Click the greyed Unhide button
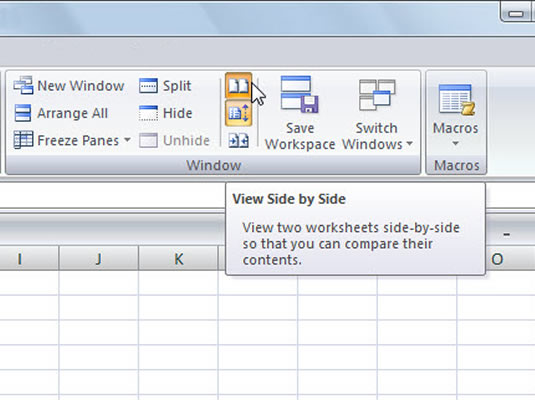Viewport: 535px width, 400px height. pyautogui.click(x=174, y=140)
